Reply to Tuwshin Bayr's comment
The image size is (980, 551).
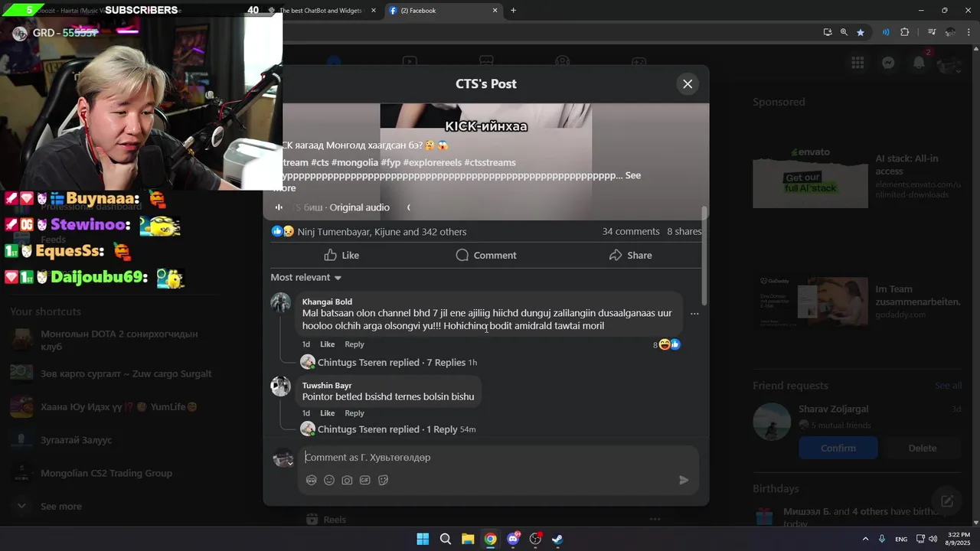coord(354,413)
